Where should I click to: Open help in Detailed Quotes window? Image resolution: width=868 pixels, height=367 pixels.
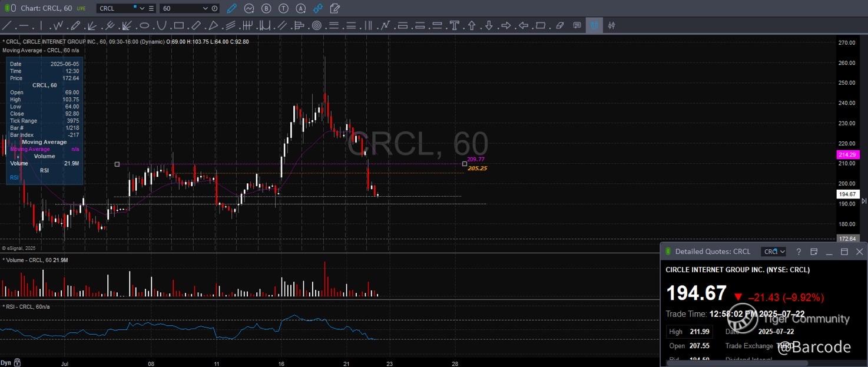[x=799, y=252]
